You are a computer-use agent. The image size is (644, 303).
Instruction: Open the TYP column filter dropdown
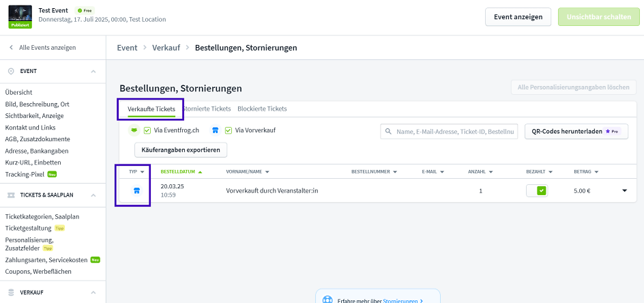pyautogui.click(x=143, y=172)
